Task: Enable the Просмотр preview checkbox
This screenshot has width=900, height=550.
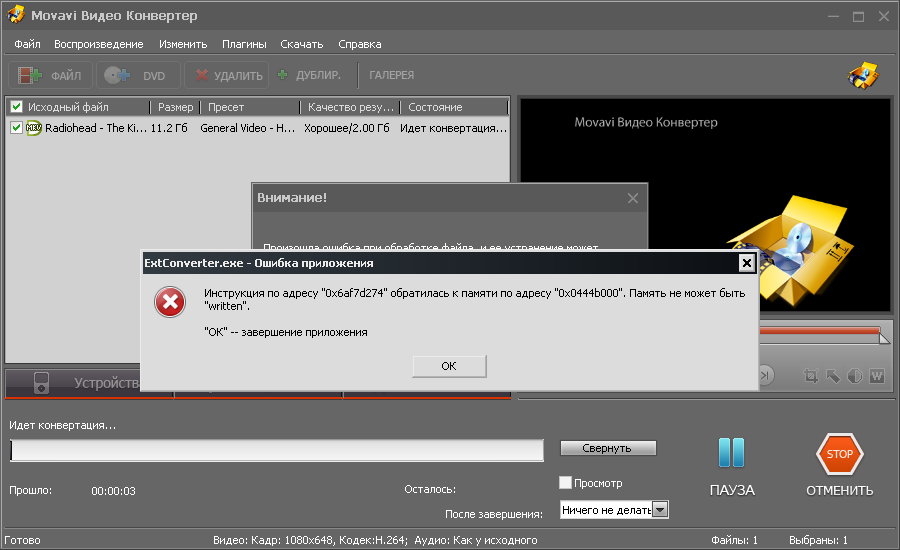Action: click(x=565, y=483)
